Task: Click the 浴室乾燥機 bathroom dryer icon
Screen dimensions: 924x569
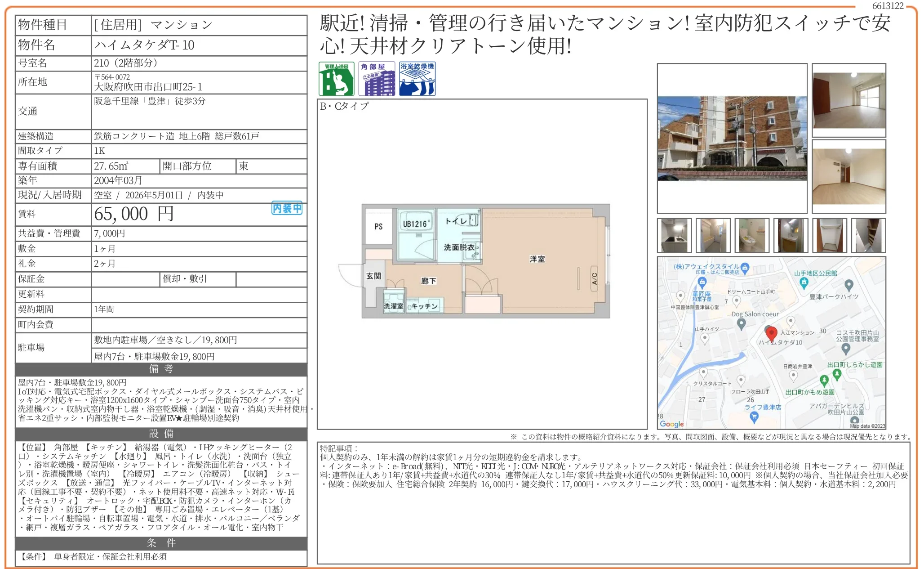Action: coord(417,79)
